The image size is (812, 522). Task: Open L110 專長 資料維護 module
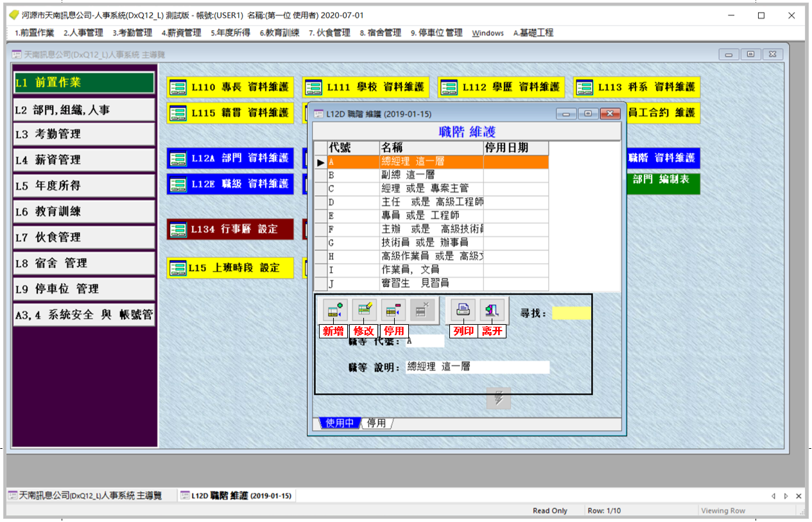pos(230,87)
